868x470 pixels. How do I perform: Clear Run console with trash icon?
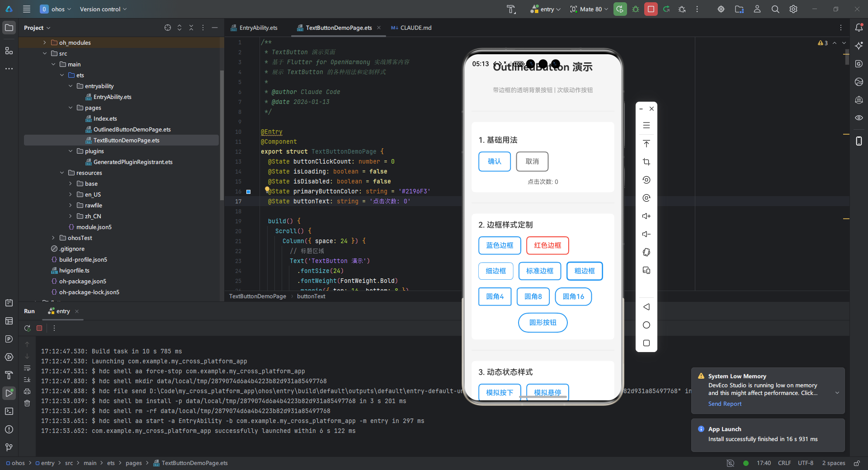[x=27, y=403]
